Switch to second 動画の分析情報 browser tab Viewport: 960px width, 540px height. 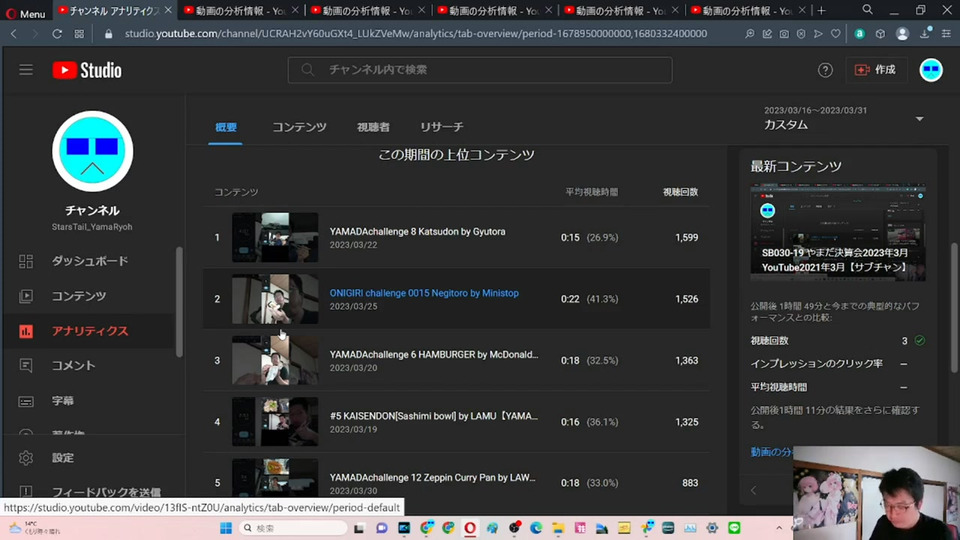click(366, 10)
